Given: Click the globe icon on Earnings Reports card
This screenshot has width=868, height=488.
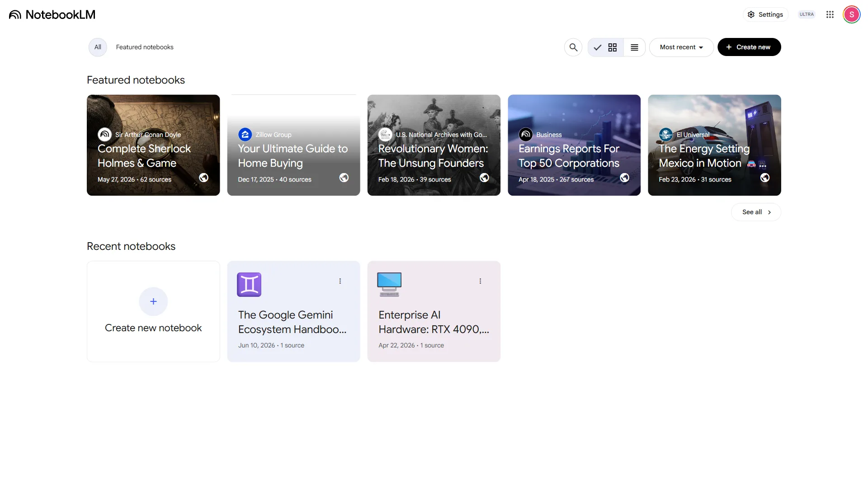Looking at the screenshot, I should pyautogui.click(x=624, y=178).
